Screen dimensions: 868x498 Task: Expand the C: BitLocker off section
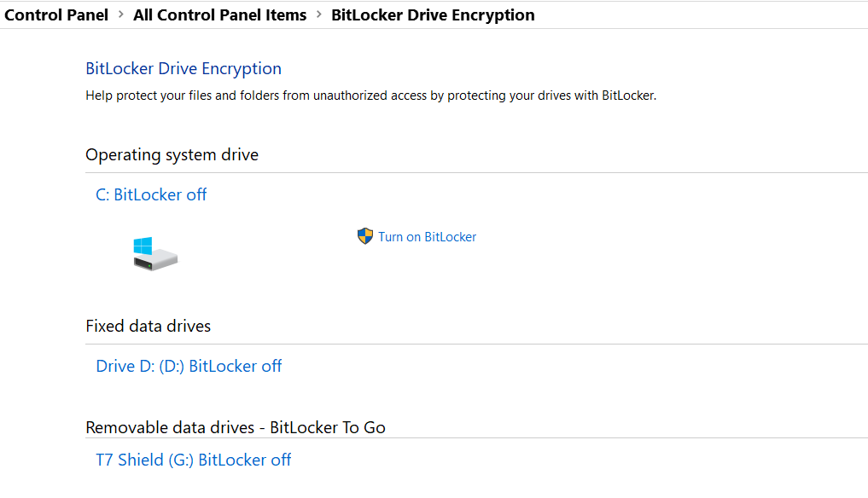click(x=151, y=194)
